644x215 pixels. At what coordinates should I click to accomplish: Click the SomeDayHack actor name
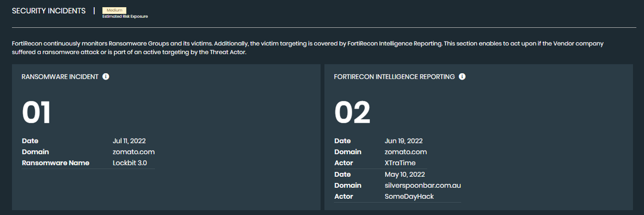[409, 196]
